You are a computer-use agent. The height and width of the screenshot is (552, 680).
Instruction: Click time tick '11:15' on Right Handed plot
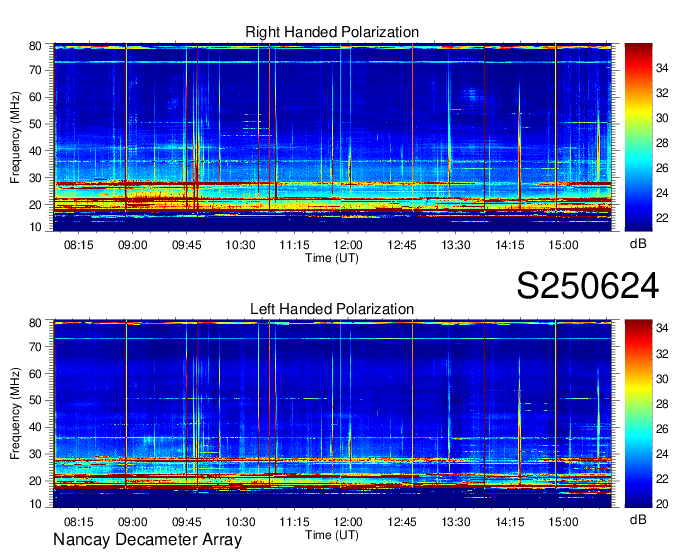(x=294, y=245)
